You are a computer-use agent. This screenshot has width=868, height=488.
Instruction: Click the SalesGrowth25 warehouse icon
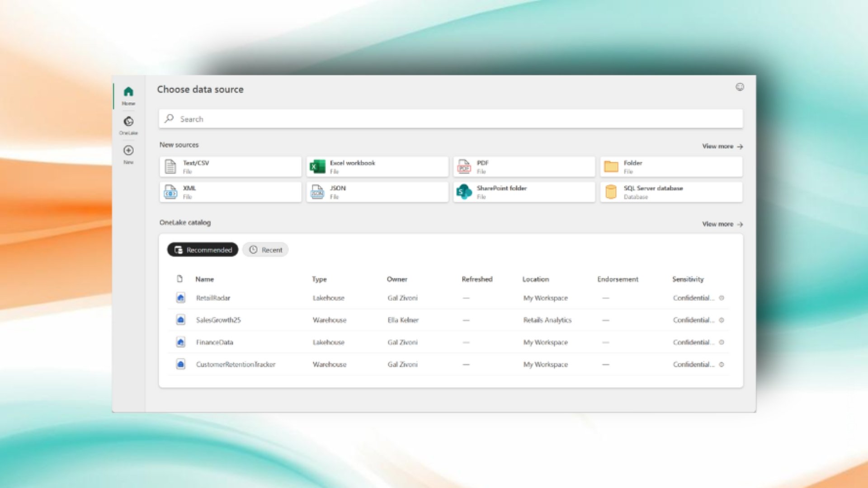(180, 320)
